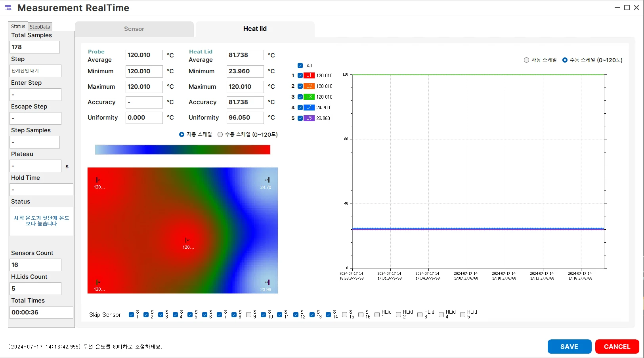Switch to the Status tab

pos(18,27)
